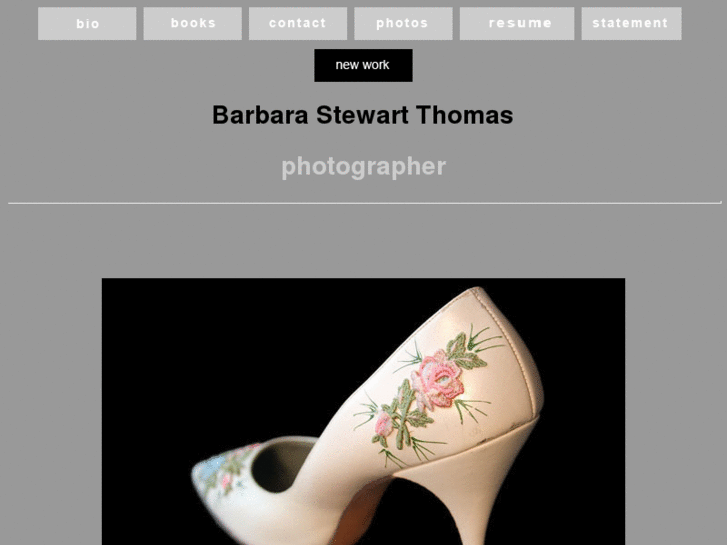This screenshot has height=545, width=727.
Task: Click the horizontal divider line
Action: click(364, 203)
